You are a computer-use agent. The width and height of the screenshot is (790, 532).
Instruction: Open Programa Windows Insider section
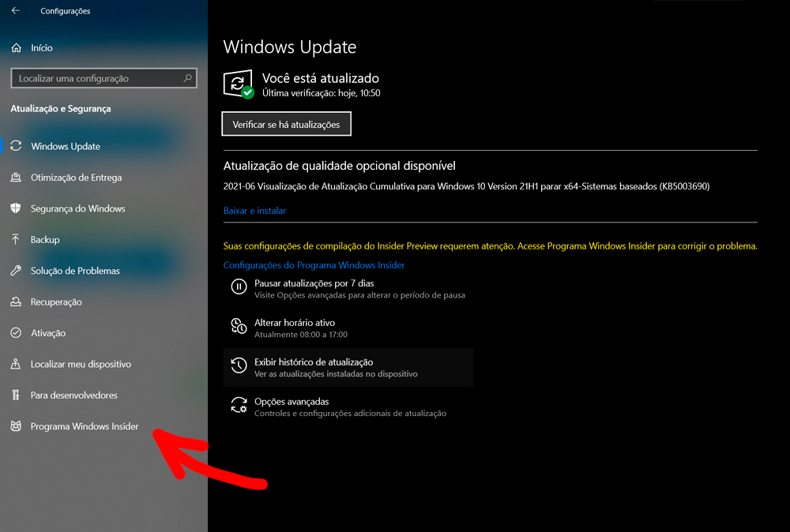pyautogui.click(x=85, y=426)
